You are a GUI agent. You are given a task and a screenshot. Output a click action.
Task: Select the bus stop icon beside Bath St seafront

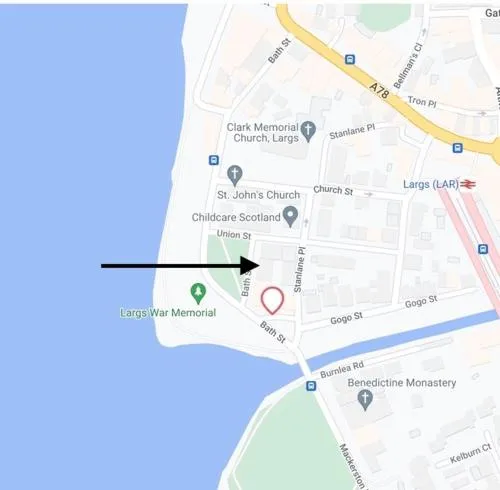pyautogui.click(x=214, y=160)
